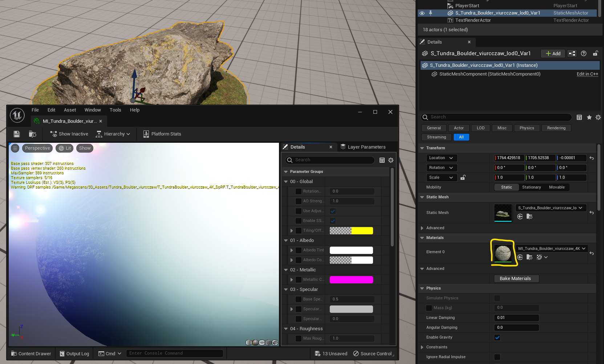Toggle pin icon on boulder row in Outliner
Viewport: 604px width, 364px height.
pos(430,13)
